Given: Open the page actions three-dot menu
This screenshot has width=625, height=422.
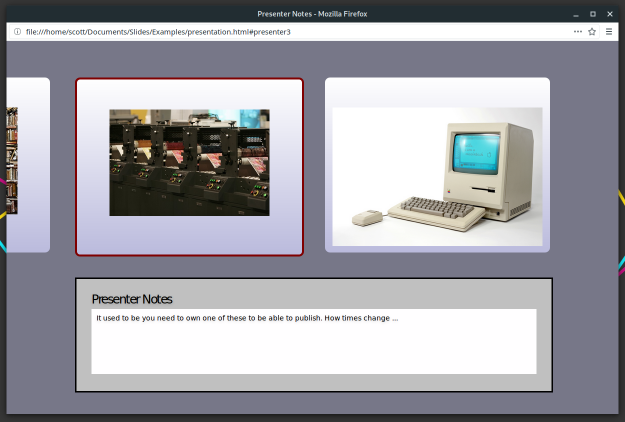Looking at the screenshot, I should coord(578,31).
